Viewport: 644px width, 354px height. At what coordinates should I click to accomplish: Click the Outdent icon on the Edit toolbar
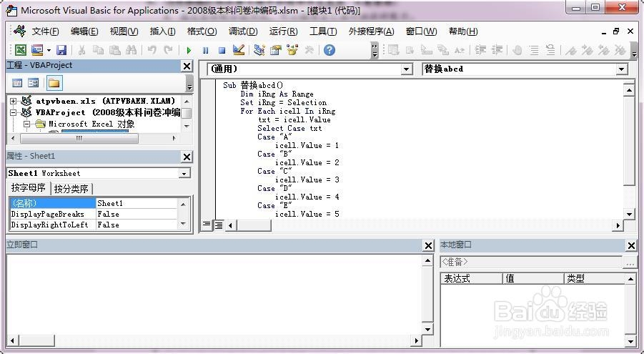click(x=497, y=50)
